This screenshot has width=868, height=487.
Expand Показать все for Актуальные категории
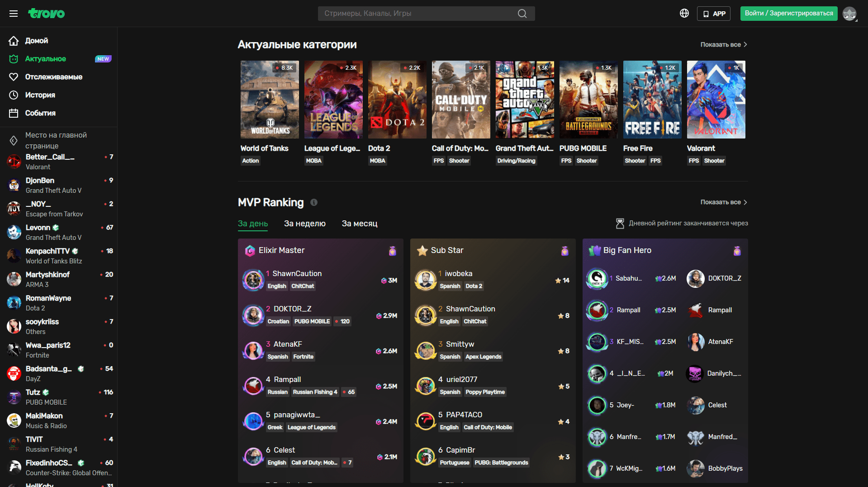click(723, 44)
